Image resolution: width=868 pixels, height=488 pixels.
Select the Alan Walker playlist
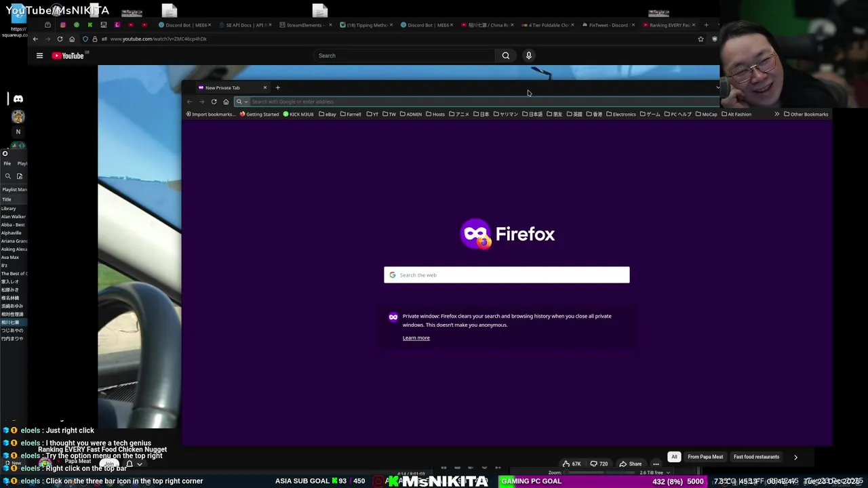13,217
